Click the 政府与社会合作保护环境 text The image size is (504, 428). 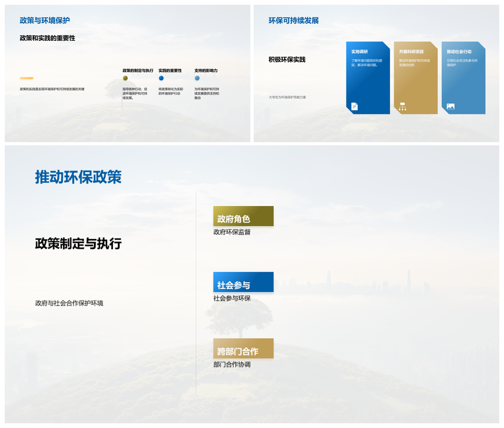tap(69, 303)
